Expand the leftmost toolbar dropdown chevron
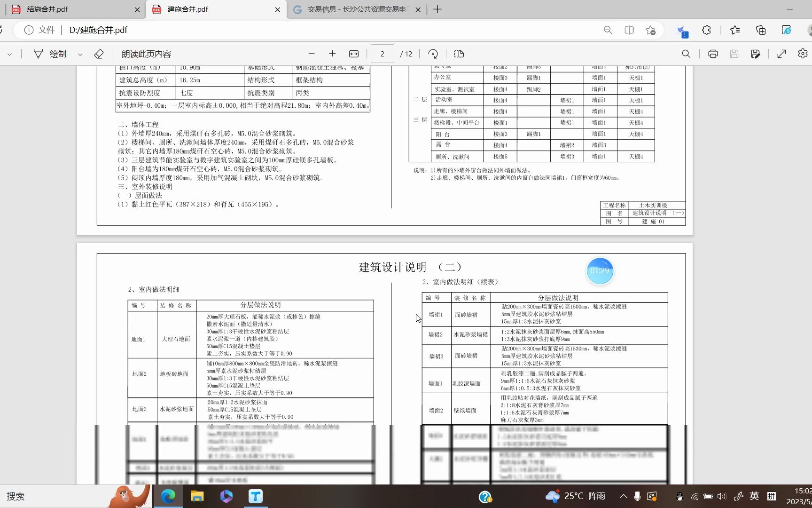The width and height of the screenshot is (812, 508). point(9,54)
